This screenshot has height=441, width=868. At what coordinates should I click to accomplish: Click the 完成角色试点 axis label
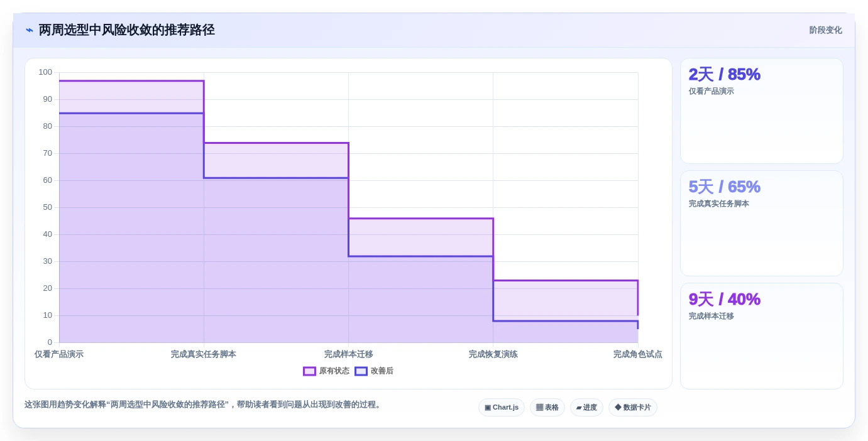637,354
